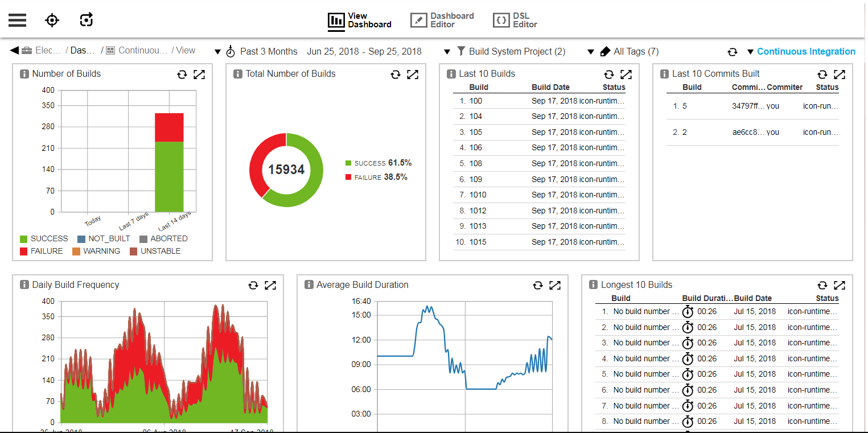
Task: Expand the All Tags filter dropdown
Action: 629,52
